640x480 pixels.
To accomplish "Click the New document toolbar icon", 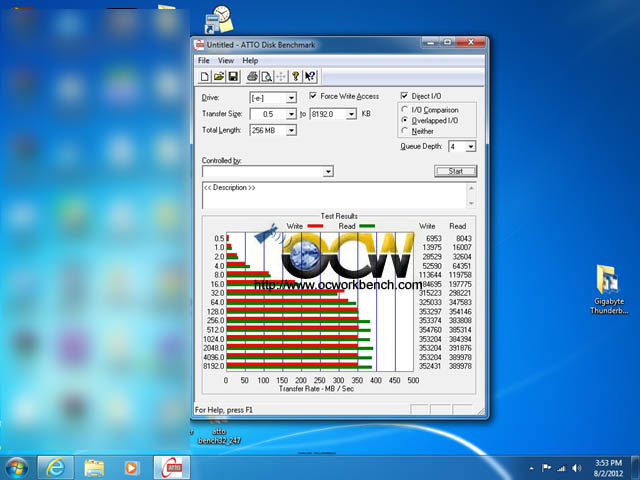I will click(x=205, y=76).
